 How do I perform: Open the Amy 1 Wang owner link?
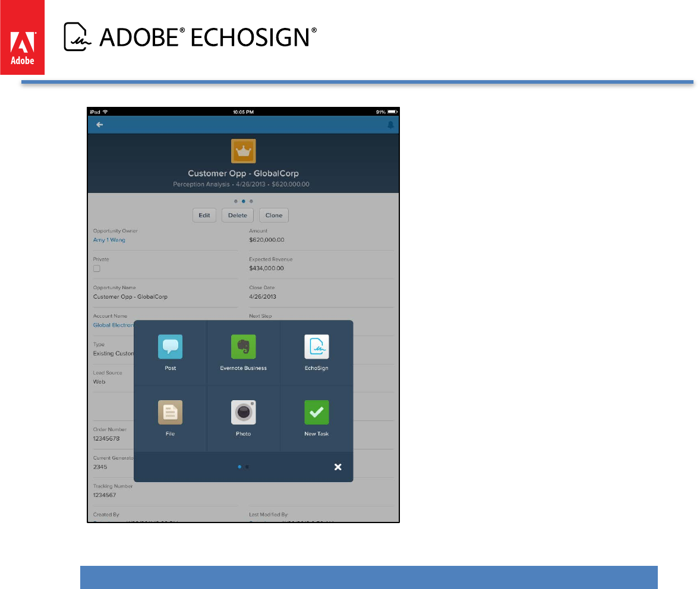[x=109, y=240]
